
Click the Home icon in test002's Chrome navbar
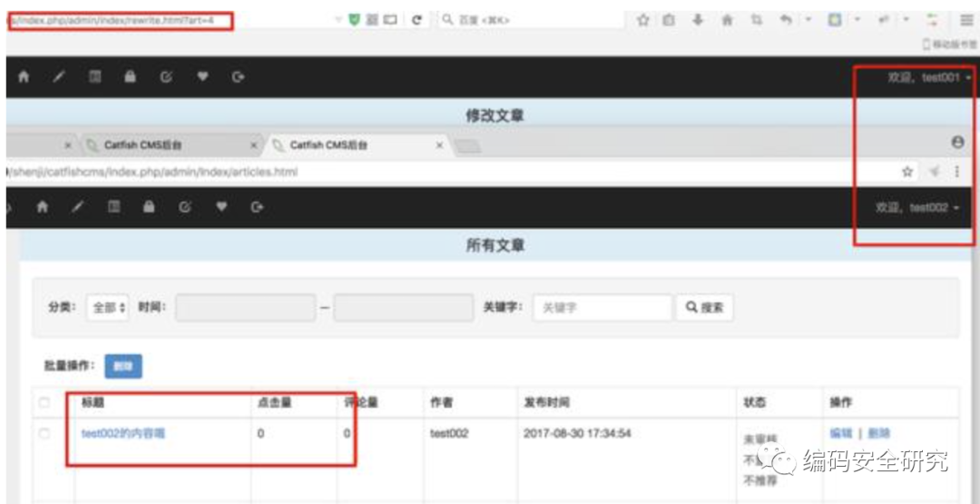[x=42, y=207]
